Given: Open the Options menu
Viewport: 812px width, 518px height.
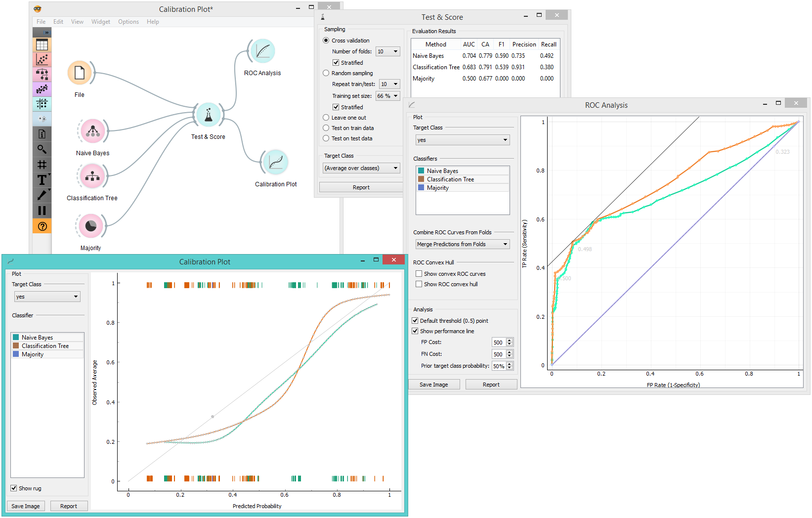Looking at the screenshot, I should [x=128, y=22].
